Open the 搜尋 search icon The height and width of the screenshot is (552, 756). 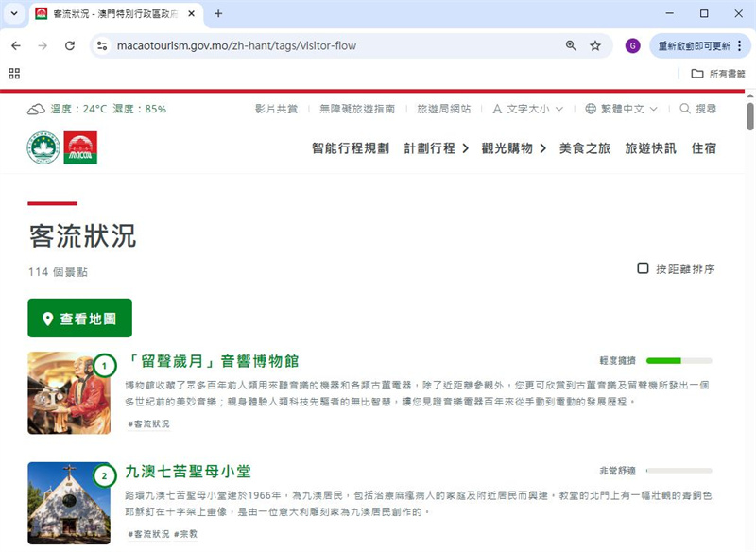684,109
